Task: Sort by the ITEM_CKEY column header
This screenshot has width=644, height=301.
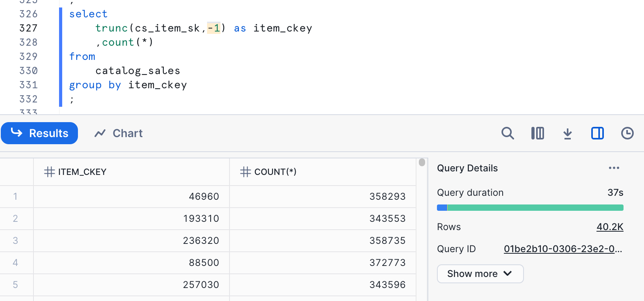Action: click(x=82, y=172)
